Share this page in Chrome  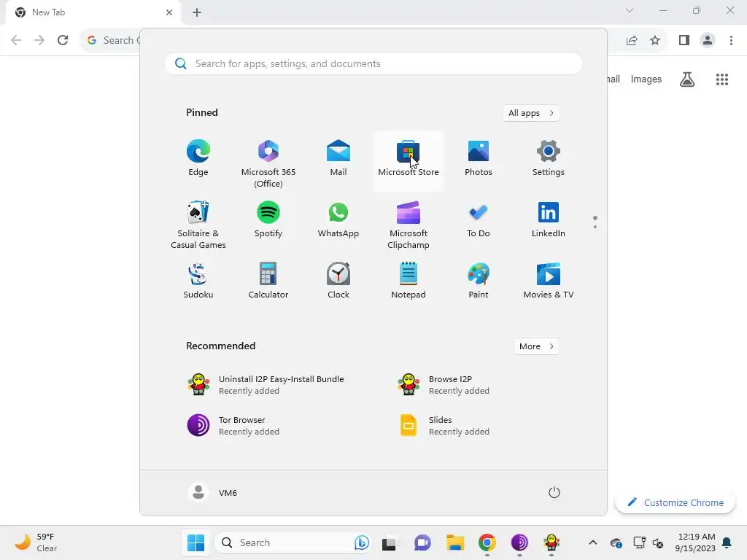632,40
